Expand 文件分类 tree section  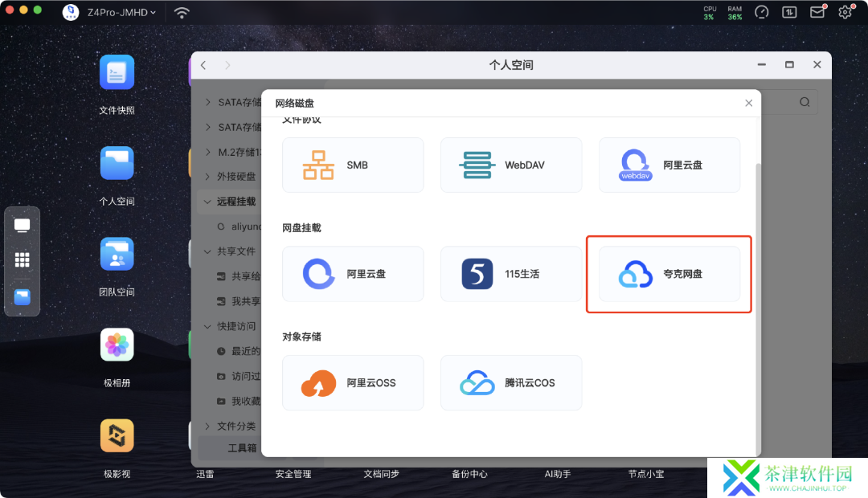coord(207,426)
